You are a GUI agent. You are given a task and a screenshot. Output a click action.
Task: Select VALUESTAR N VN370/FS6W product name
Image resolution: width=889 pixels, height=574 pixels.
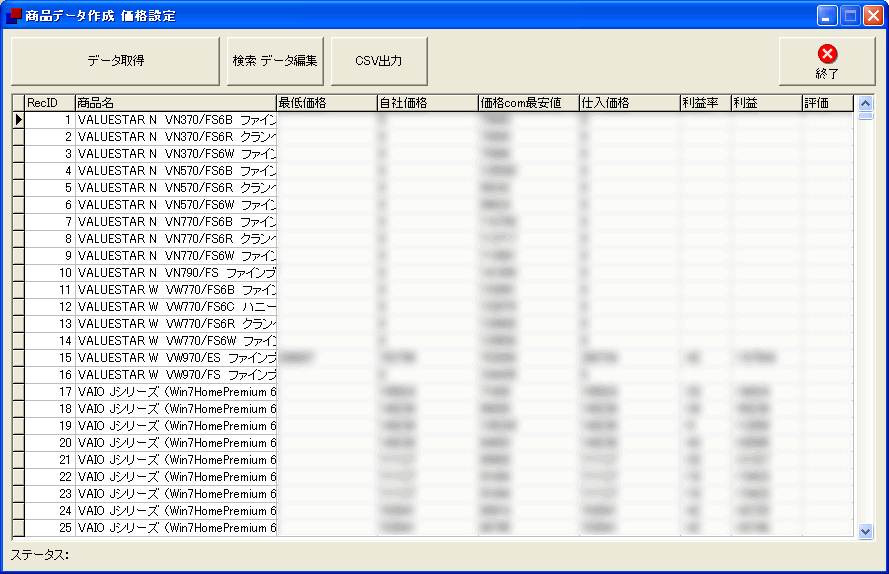tap(176, 154)
